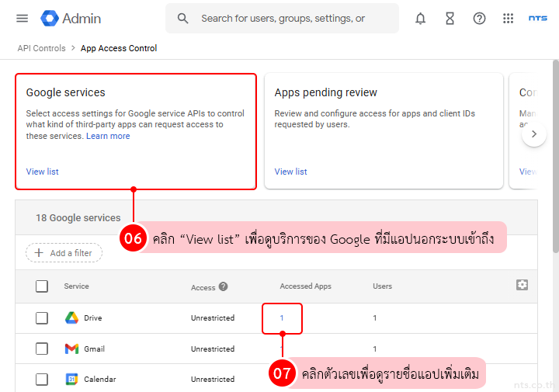Check the Drive service checkbox
The width and height of the screenshot is (559, 392).
tap(42, 318)
